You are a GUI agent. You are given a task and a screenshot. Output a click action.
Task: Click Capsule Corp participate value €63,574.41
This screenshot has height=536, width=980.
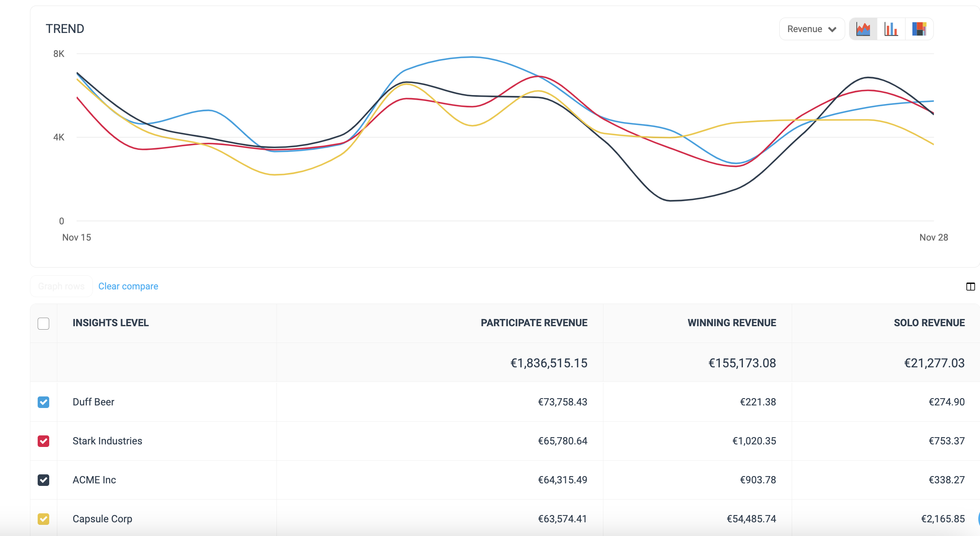click(562, 519)
